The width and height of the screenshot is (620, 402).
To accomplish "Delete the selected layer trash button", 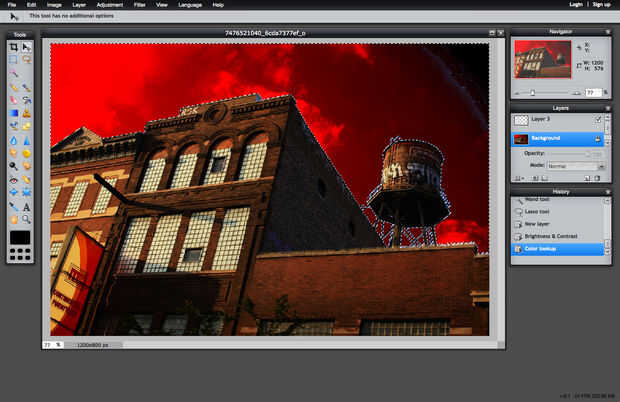I will (597, 179).
